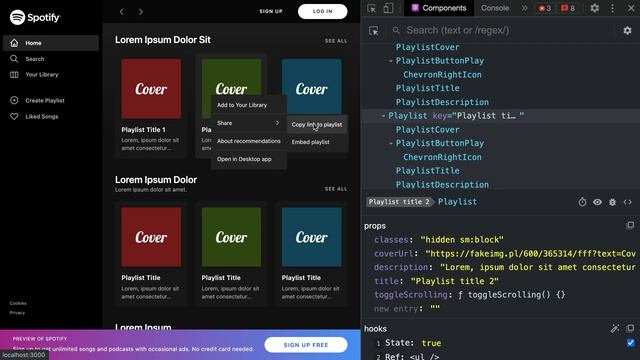This screenshot has width=640, height=360.
Task: Click the eye inspect DOM element icon
Action: coord(598,202)
